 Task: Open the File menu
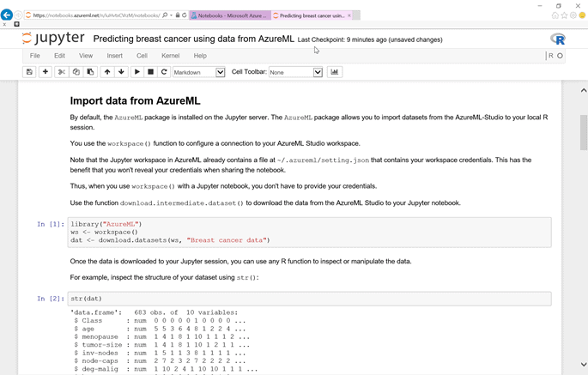click(35, 56)
